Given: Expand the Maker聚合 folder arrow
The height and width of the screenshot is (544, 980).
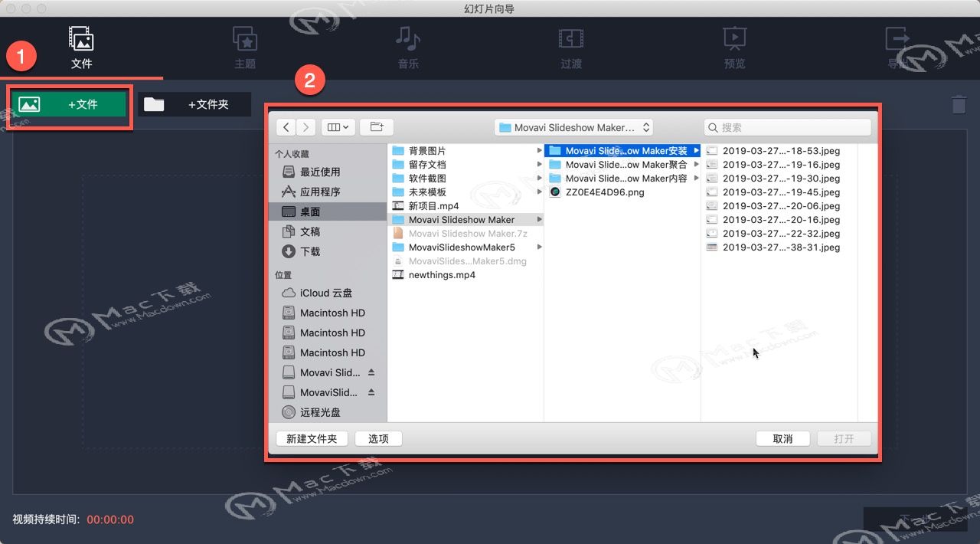Looking at the screenshot, I should 696,165.
